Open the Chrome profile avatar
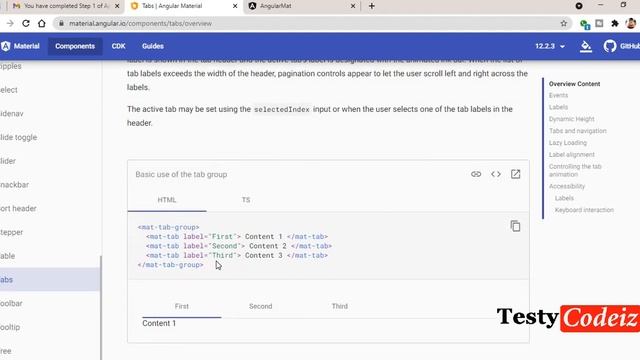Viewport: 640px width, 360px height. click(x=631, y=23)
